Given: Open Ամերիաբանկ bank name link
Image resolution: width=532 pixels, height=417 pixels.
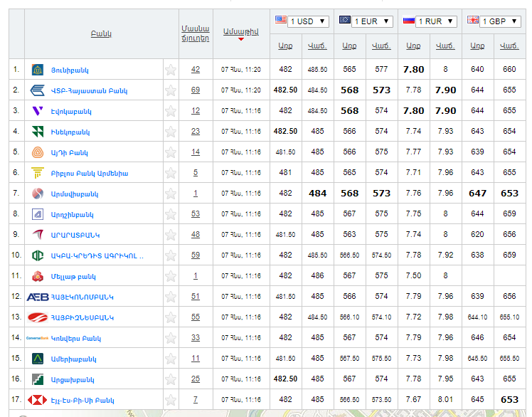Looking at the screenshot, I should (x=74, y=359).
